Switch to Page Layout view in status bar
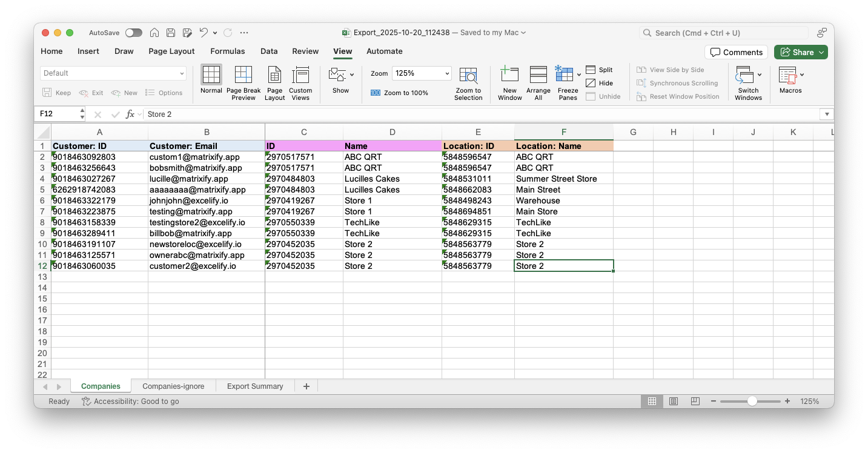Viewport: 868px width, 453px height. point(674,402)
